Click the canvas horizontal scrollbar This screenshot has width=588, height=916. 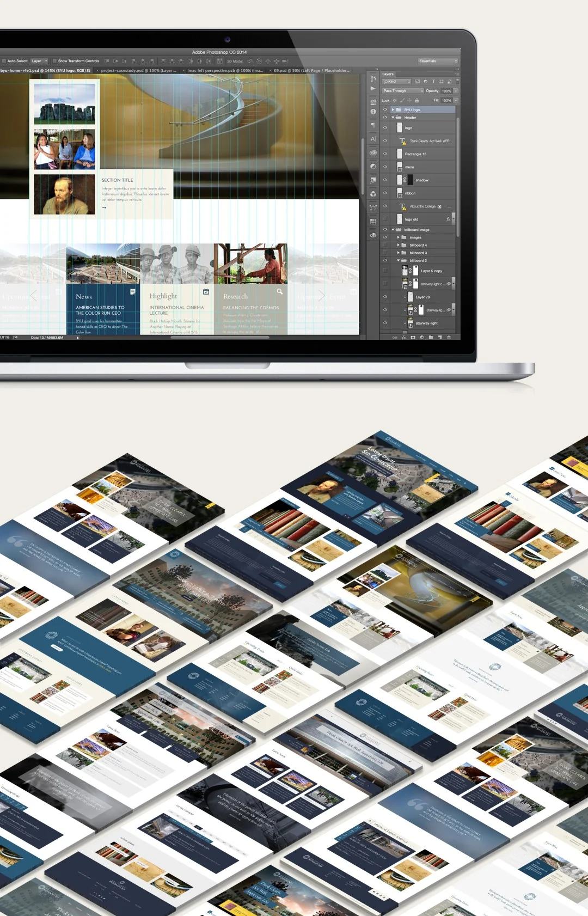[220, 337]
